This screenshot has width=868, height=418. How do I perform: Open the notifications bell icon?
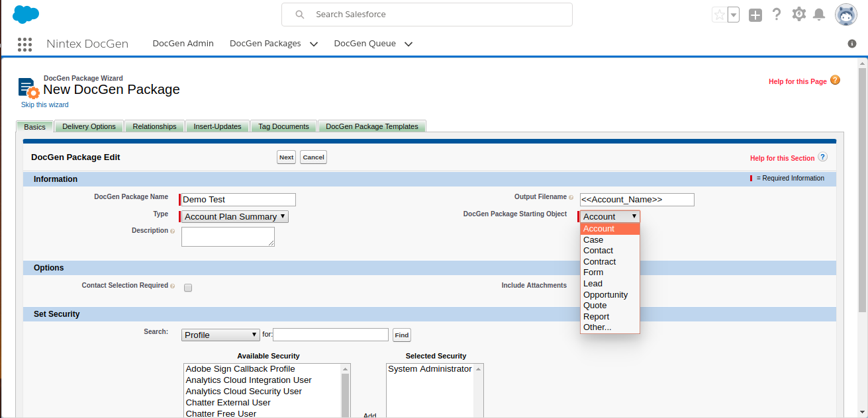pyautogui.click(x=819, y=15)
